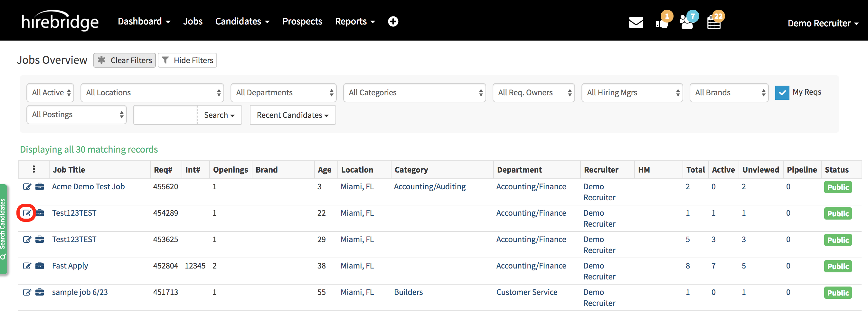The height and width of the screenshot is (311, 868).
Task: Open the column options three-dot icon
Action: click(34, 169)
